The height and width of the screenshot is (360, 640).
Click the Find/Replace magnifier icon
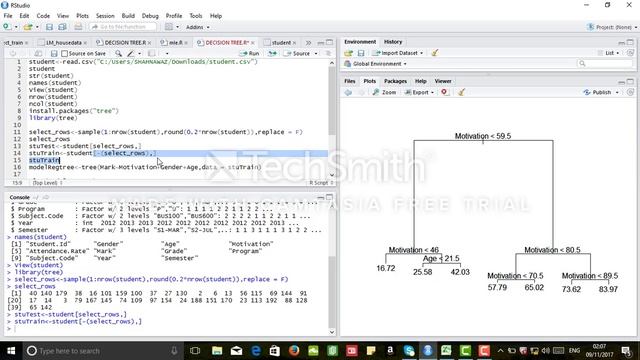[118, 53]
